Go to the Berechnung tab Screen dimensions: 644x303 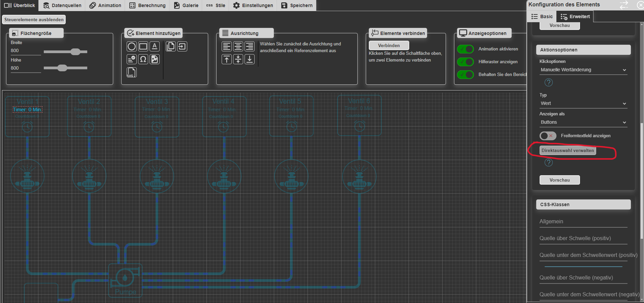pyautogui.click(x=148, y=5)
